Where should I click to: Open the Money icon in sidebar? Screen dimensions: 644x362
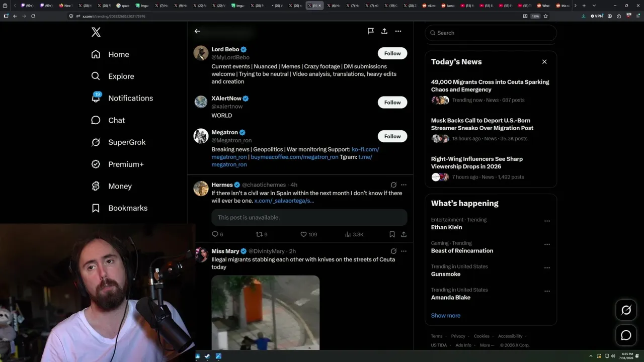coord(96,186)
